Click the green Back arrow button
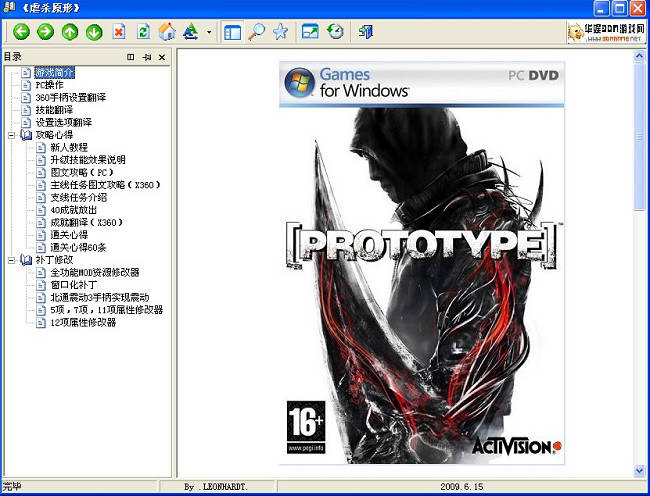This screenshot has height=496, width=650. click(21, 32)
